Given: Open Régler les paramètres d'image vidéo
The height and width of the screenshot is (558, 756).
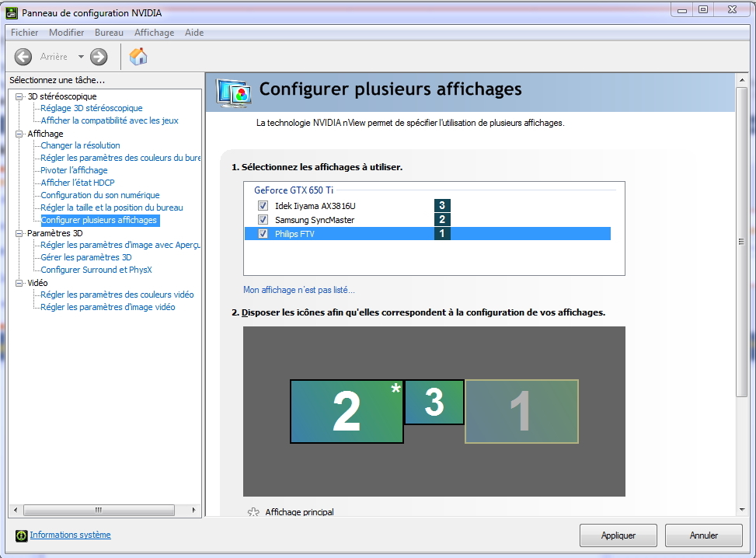Looking at the screenshot, I should (107, 307).
